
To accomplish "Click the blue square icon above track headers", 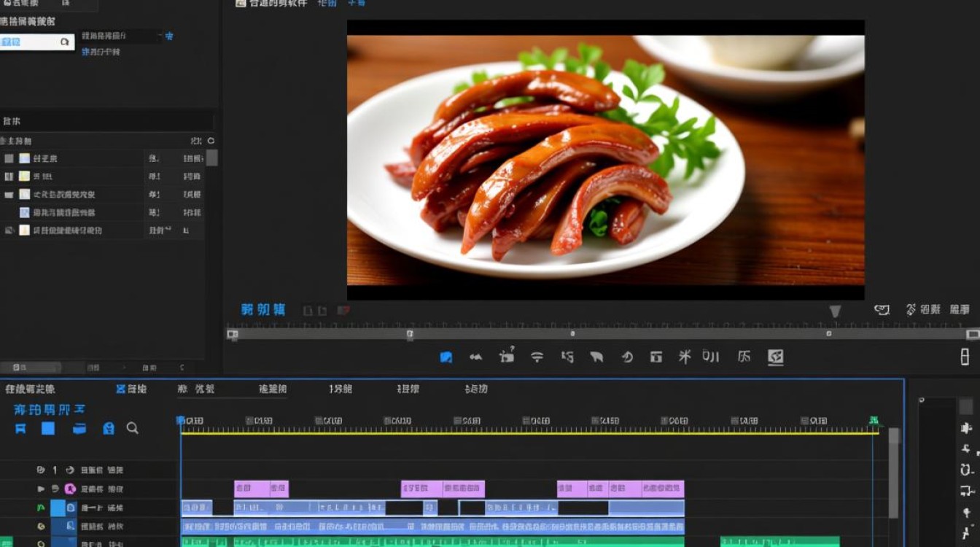I will click(x=48, y=428).
